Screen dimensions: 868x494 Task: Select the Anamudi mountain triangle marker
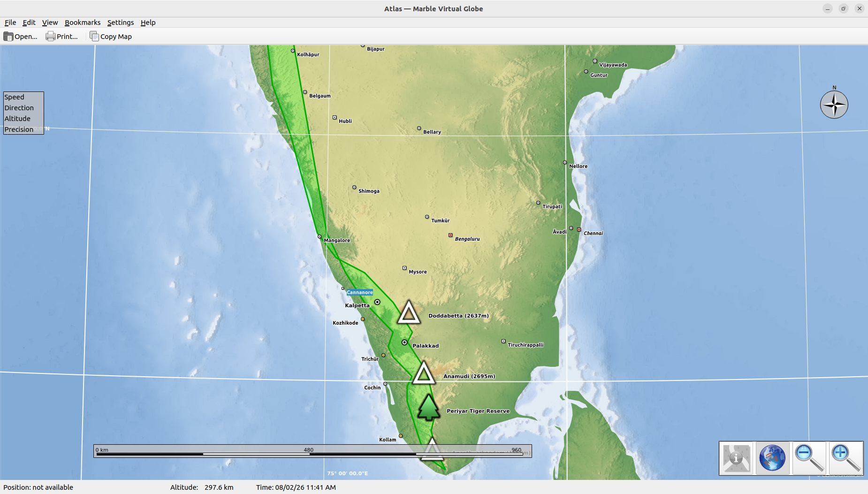point(424,373)
